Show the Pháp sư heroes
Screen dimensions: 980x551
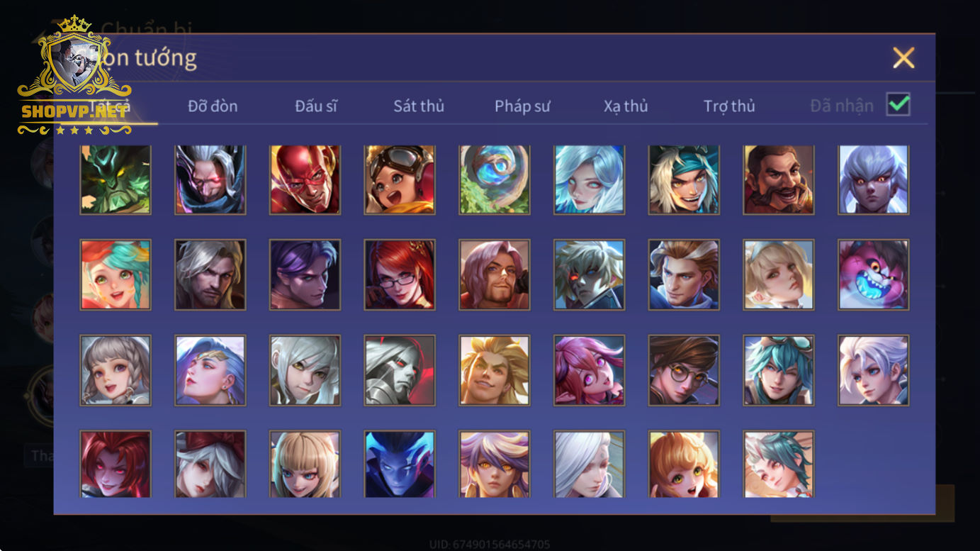(522, 106)
